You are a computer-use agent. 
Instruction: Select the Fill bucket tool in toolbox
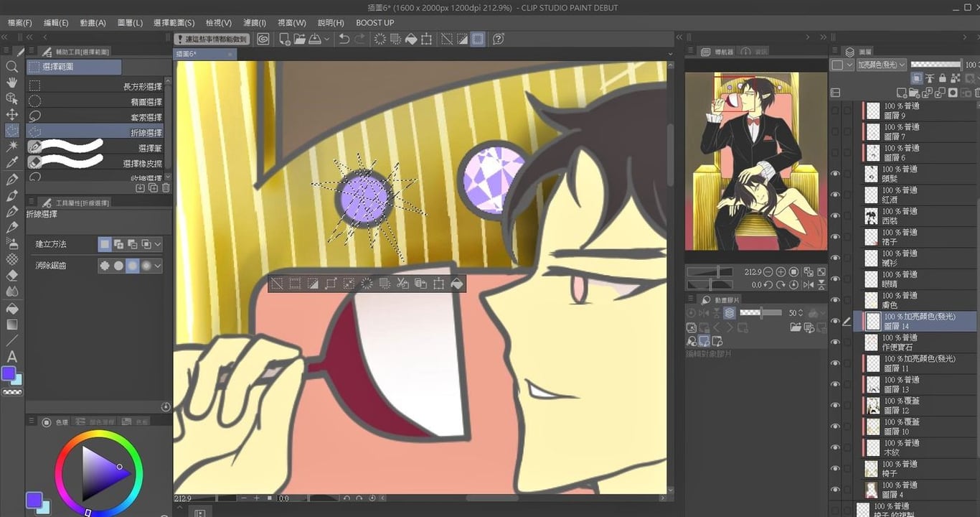(x=11, y=309)
